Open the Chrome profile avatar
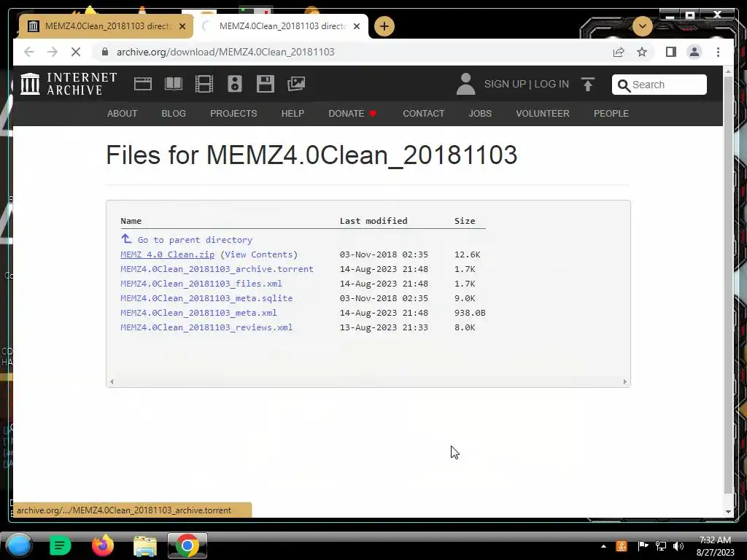The image size is (747, 560). pyautogui.click(x=694, y=52)
